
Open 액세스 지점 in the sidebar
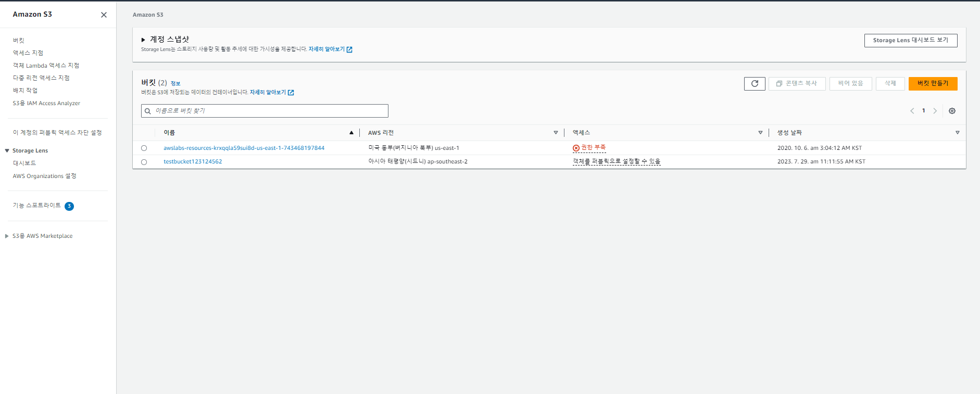coord(28,53)
